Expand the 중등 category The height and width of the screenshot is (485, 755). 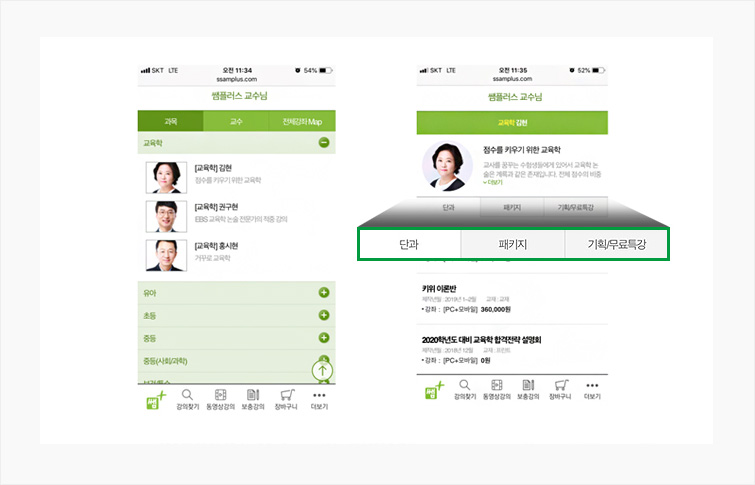coord(323,339)
